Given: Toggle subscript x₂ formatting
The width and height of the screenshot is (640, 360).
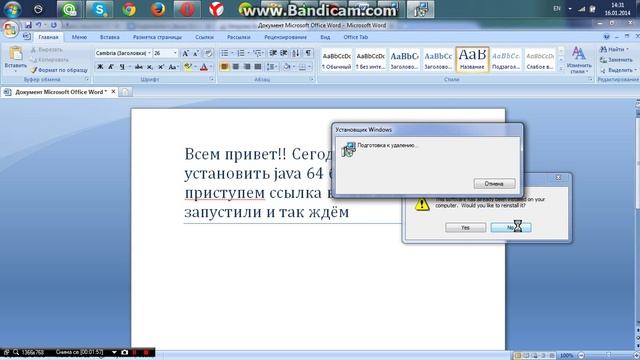Looking at the screenshot, I should click(x=150, y=67).
